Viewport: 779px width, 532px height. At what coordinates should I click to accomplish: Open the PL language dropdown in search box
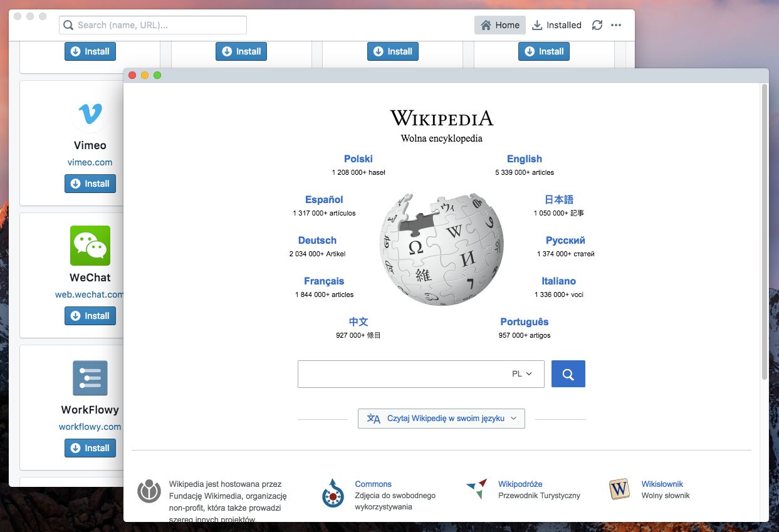pyautogui.click(x=522, y=374)
